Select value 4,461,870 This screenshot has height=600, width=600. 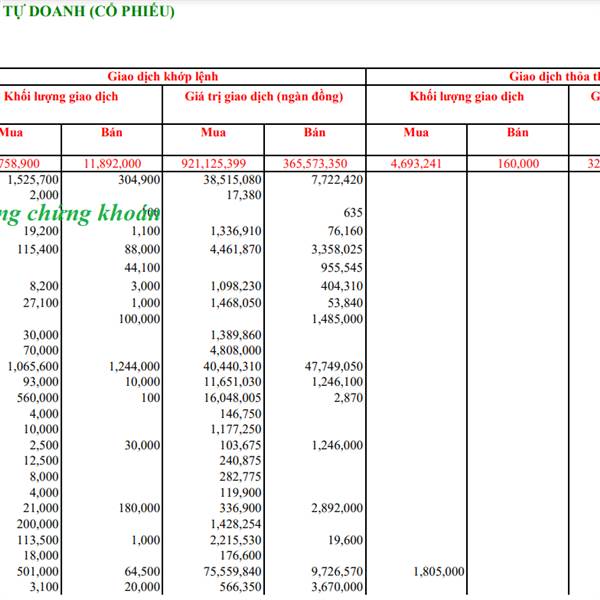(236, 249)
